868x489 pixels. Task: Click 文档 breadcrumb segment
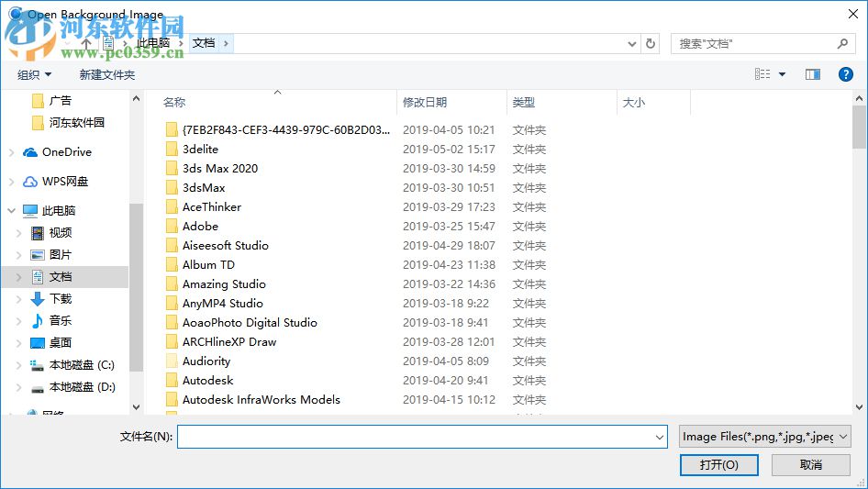[x=204, y=43]
